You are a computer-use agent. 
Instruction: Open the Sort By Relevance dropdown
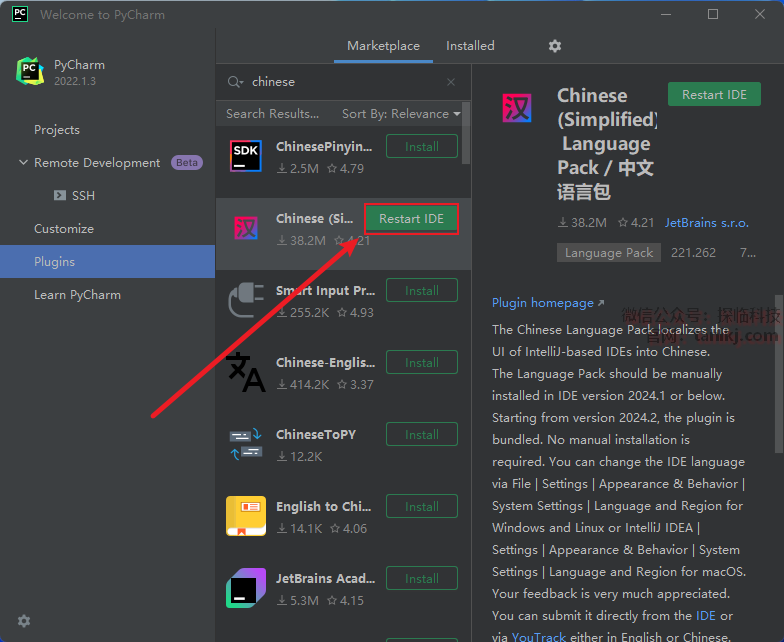[401, 114]
